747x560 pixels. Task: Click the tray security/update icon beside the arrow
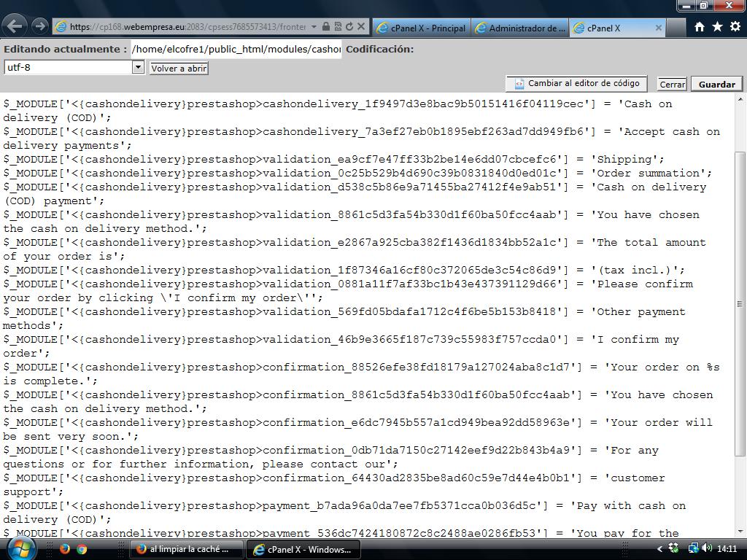pos(673,548)
